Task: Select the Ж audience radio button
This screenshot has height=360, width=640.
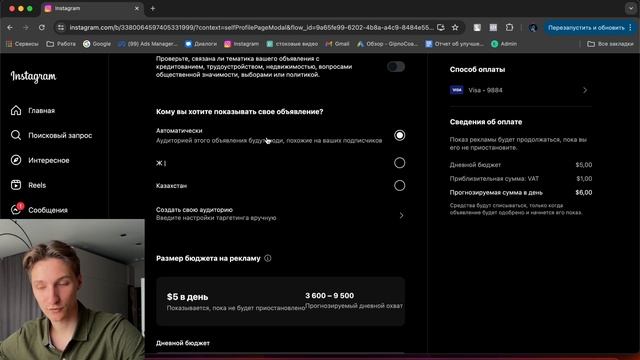Action: tap(400, 162)
